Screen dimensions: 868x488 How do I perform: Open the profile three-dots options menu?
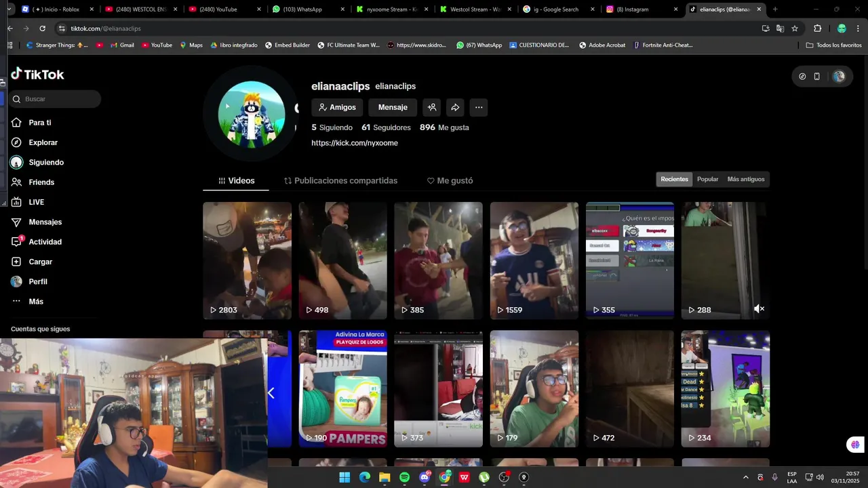tap(479, 107)
